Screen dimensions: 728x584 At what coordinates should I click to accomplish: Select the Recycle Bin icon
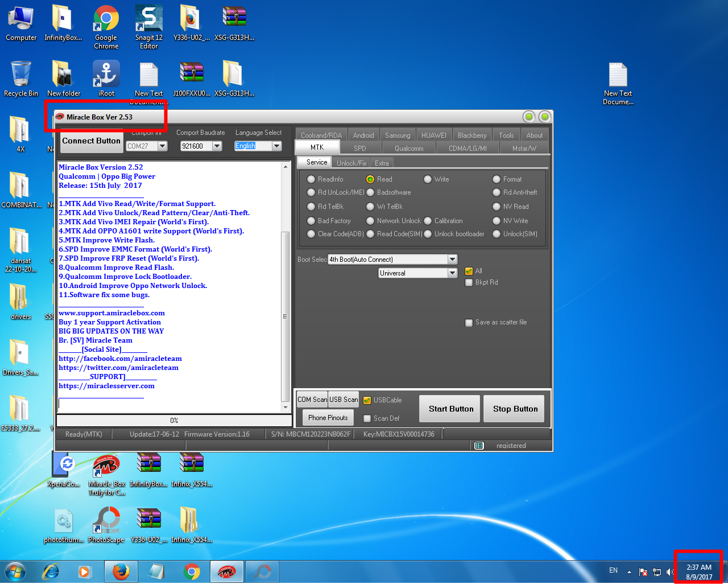coord(21,79)
